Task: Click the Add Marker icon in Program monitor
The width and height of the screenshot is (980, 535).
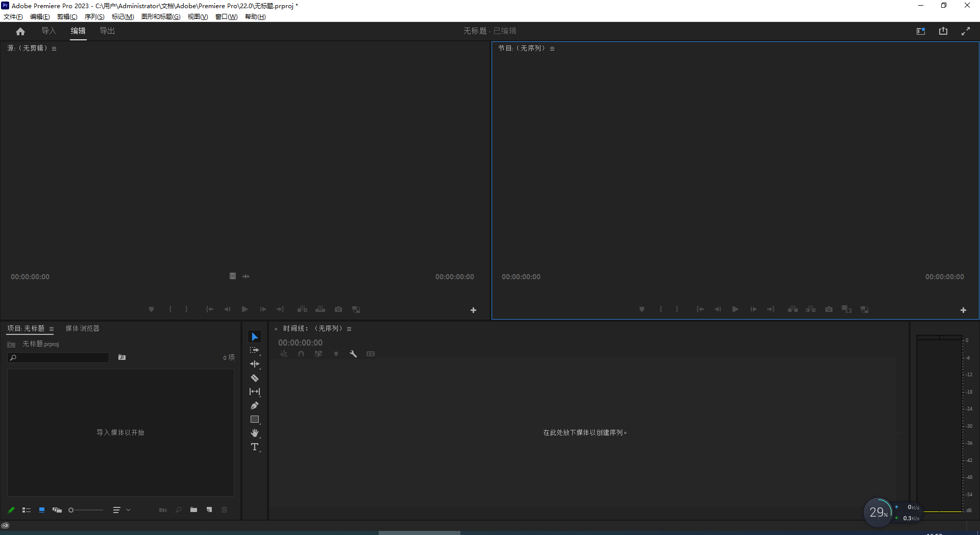Action: click(x=642, y=309)
